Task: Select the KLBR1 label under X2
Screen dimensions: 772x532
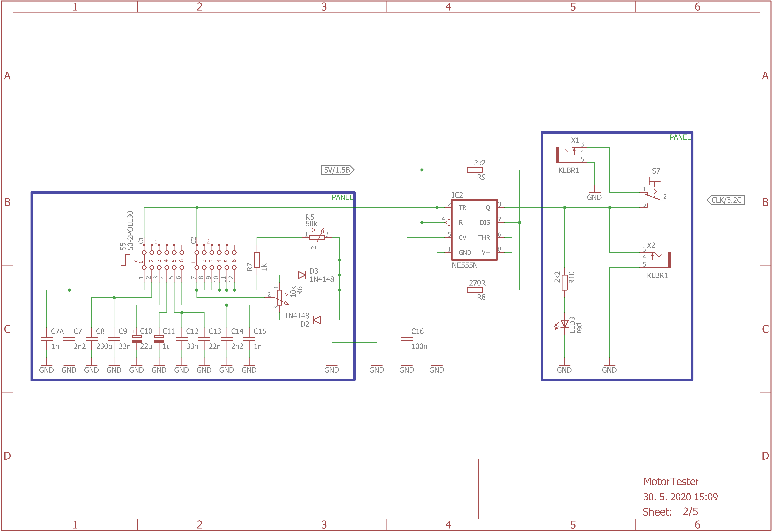Action: (x=657, y=275)
